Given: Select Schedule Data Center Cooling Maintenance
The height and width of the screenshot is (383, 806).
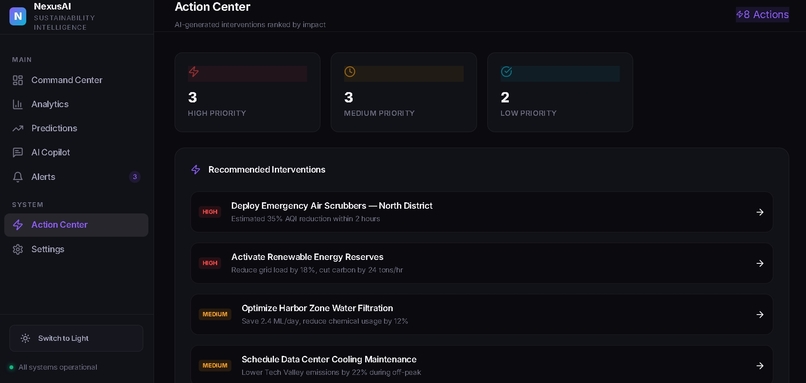Looking at the screenshot, I should 482,364.
